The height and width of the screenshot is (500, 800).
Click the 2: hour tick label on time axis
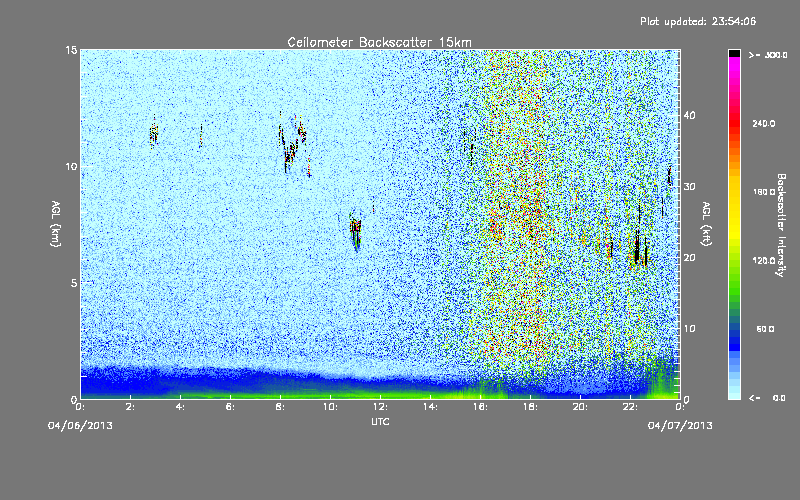[x=130, y=407]
